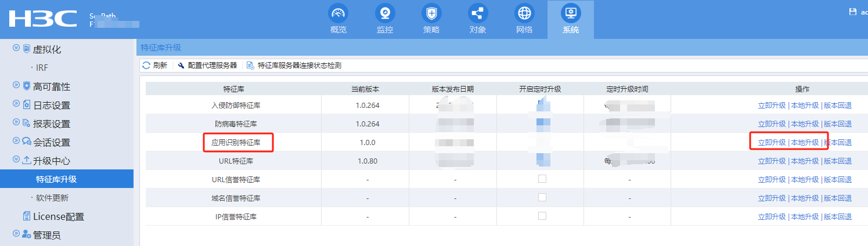Image resolution: width=868 pixels, height=246 pixels.
Task: Click the 特征库服务器连接状态检测 icon
Action: coord(250,66)
